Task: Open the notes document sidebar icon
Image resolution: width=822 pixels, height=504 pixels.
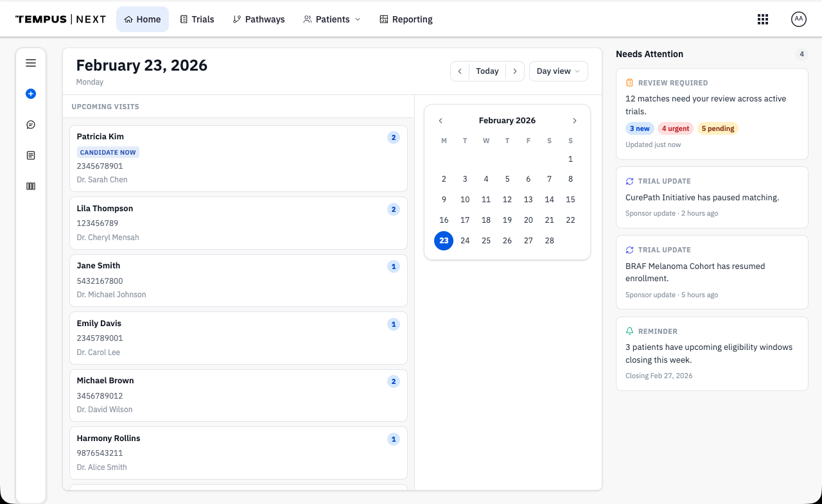Action: 31,155
